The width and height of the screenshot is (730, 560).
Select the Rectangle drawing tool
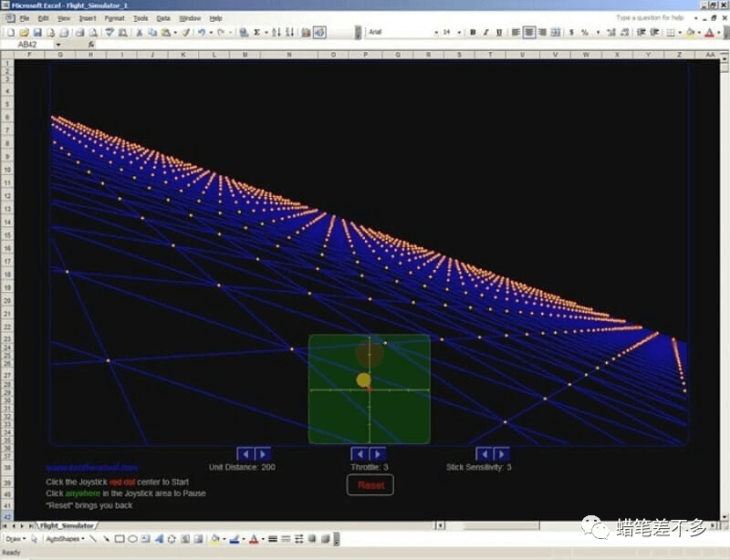click(x=120, y=539)
